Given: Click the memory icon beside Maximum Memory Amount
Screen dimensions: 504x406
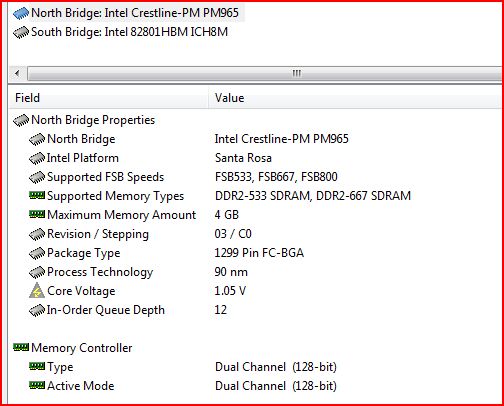Looking at the screenshot, I should coord(37,214).
